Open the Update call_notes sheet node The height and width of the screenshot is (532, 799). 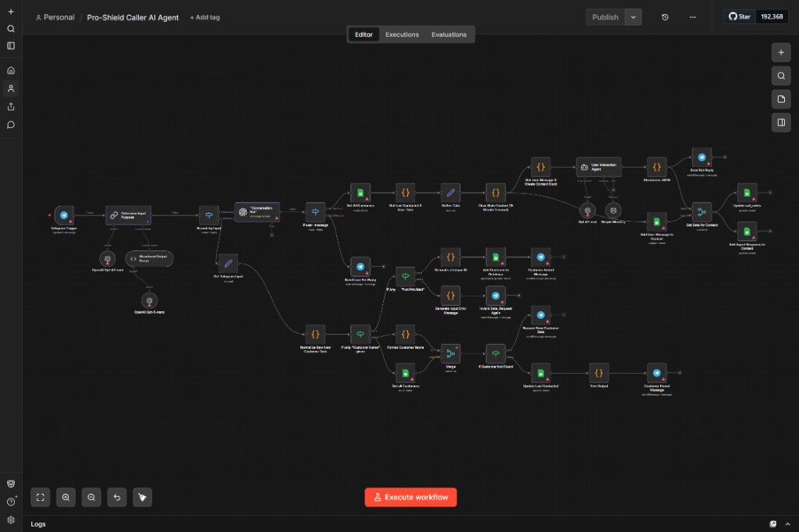[747, 193]
